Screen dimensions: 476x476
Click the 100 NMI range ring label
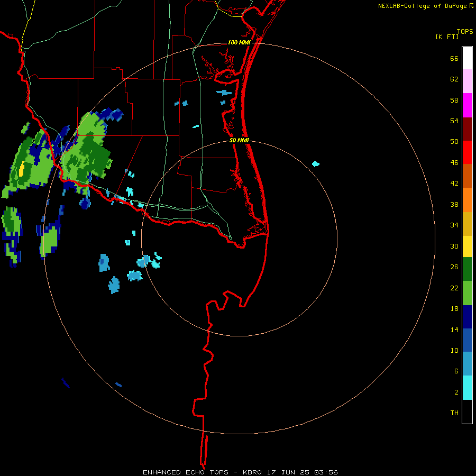[x=239, y=42]
